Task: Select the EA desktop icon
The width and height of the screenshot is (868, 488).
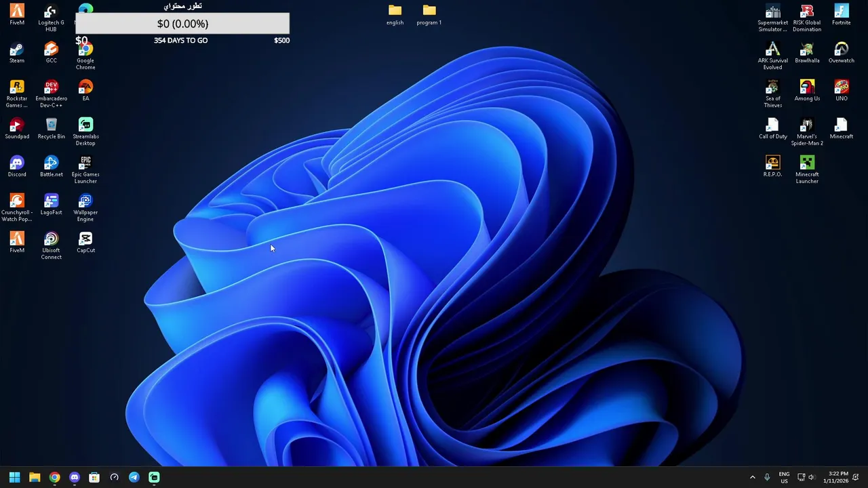Action: [85, 91]
